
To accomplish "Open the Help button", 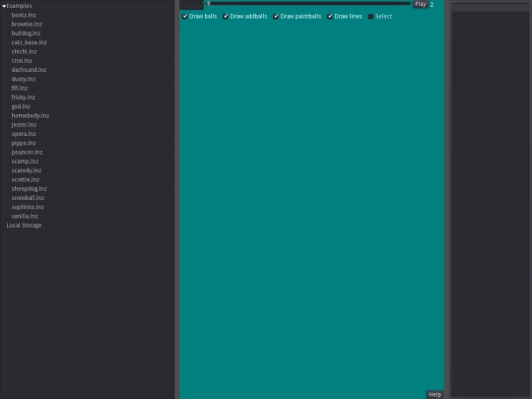I will tap(434, 395).
